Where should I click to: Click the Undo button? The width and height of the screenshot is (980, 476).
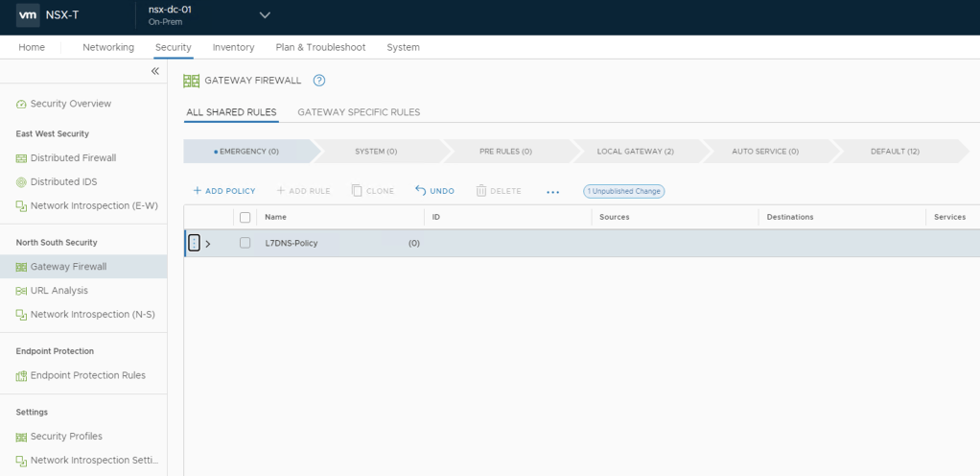(434, 191)
